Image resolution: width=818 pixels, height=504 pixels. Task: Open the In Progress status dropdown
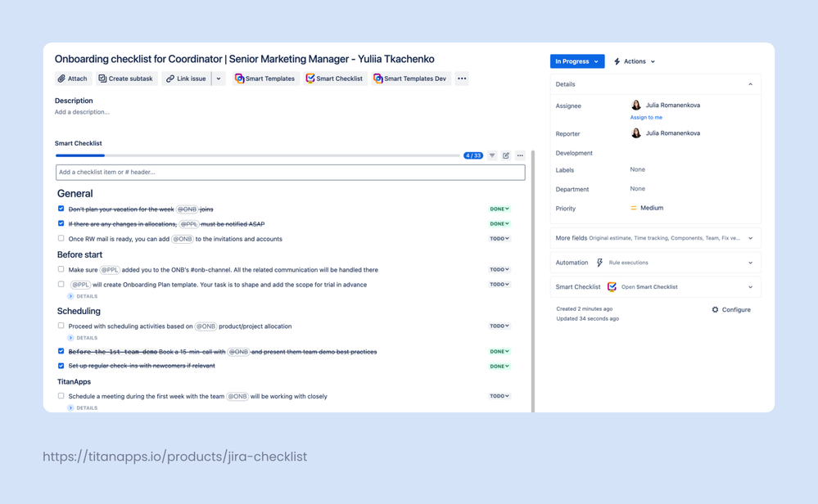coord(576,61)
